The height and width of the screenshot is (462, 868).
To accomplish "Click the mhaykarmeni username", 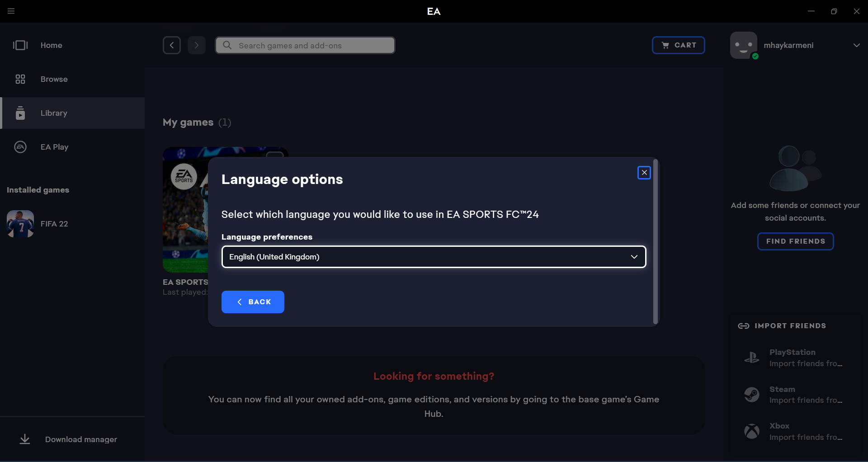I will coord(788,45).
